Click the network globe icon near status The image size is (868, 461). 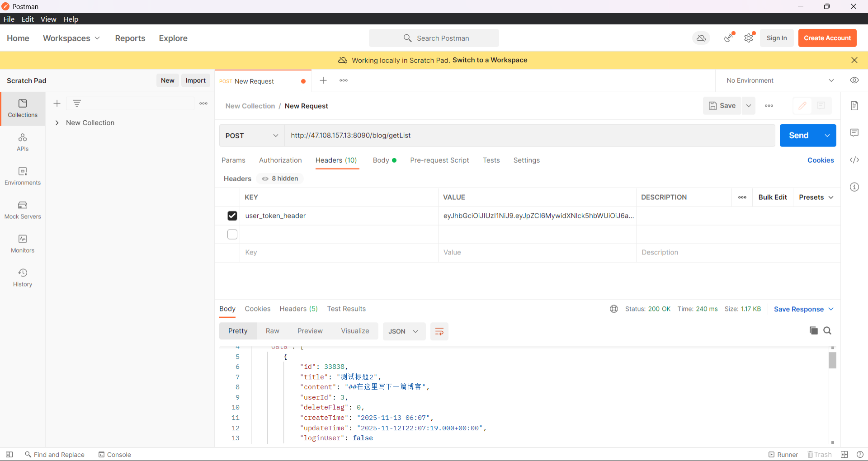click(x=614, y=309)
